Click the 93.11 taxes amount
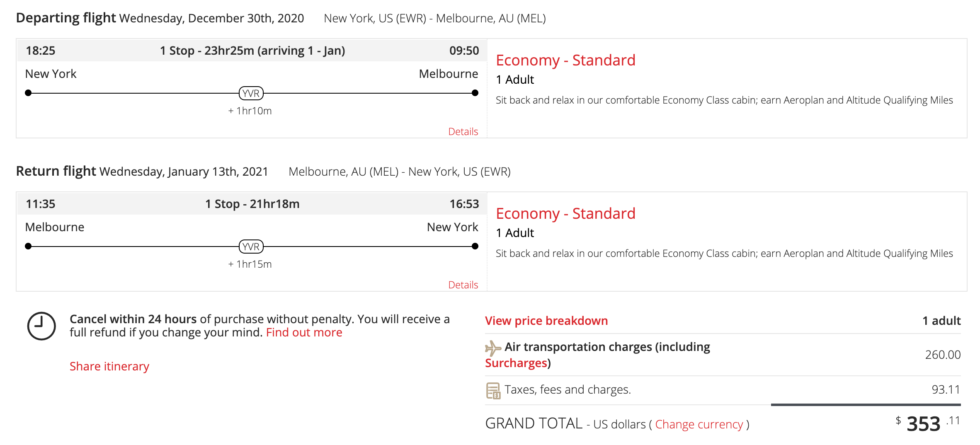 pyautogui.click(x=946, y=389)
